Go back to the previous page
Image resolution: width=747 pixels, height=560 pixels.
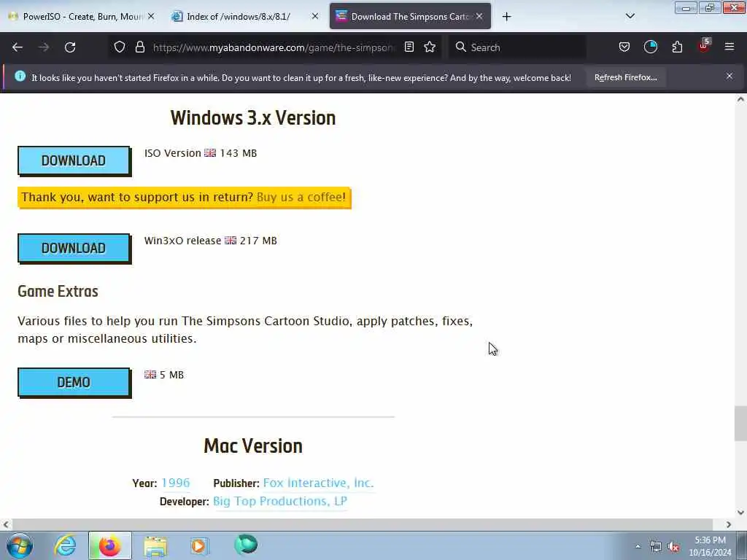click(x=18, y=47)
